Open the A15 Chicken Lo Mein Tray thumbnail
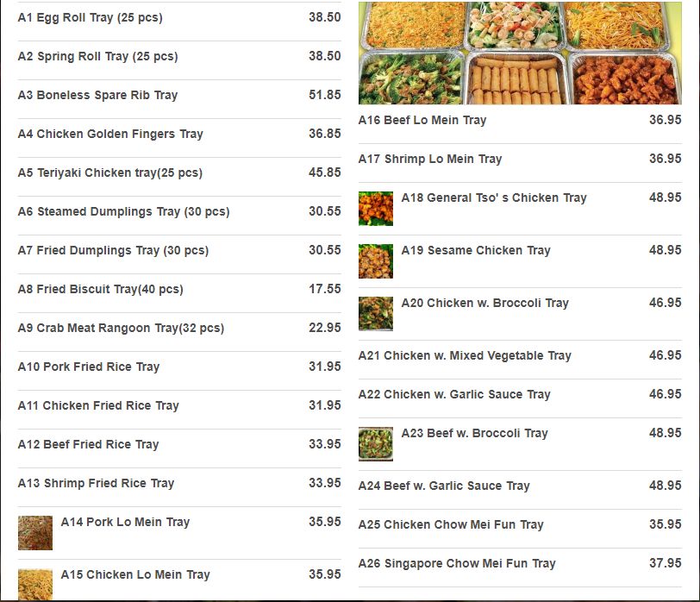 pos(35,585)
